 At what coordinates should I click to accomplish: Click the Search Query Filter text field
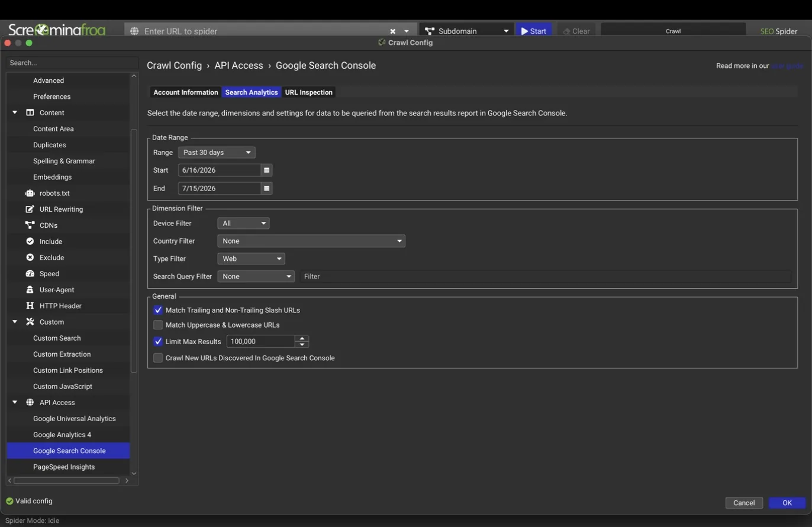[545, 276]
